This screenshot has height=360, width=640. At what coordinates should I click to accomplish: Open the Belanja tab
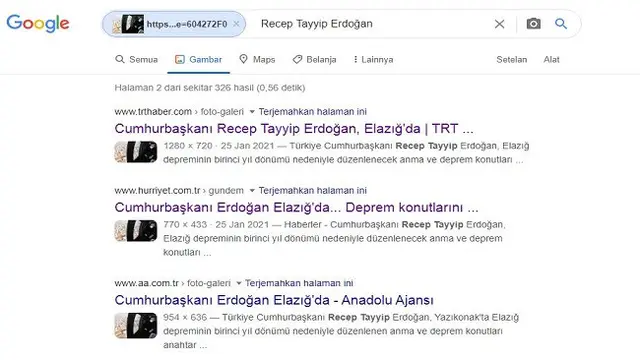coord(314,60)
